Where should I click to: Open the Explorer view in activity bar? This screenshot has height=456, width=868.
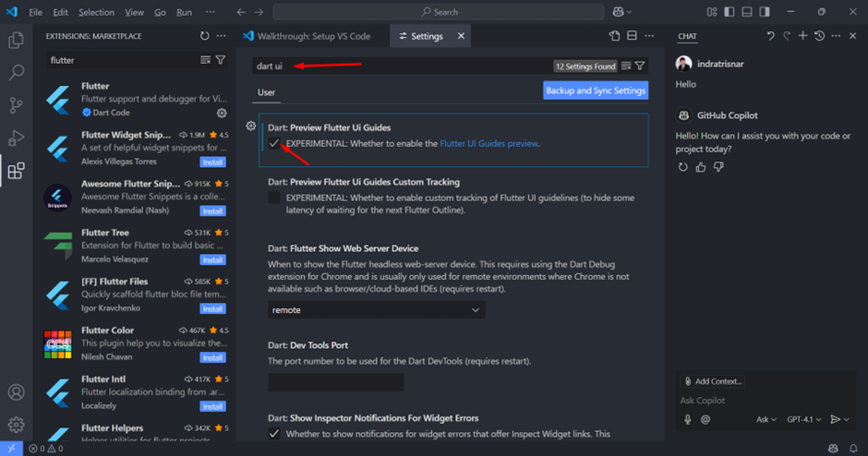[16, 41]
